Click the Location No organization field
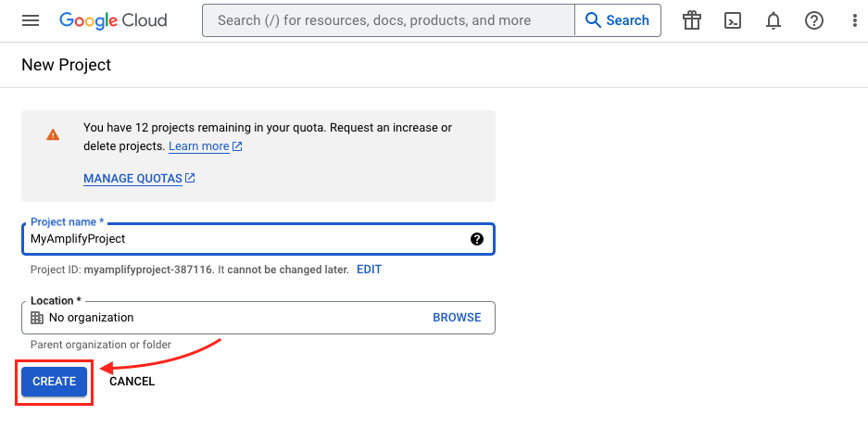This screenshot has width=868, height=428. [x=258, y=318]
